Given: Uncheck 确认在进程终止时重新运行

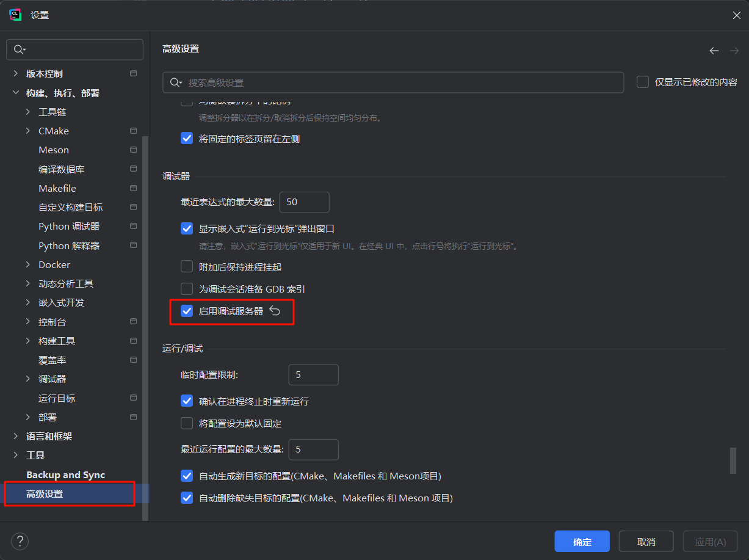Looking at the screenshot, I should [187, 401].
